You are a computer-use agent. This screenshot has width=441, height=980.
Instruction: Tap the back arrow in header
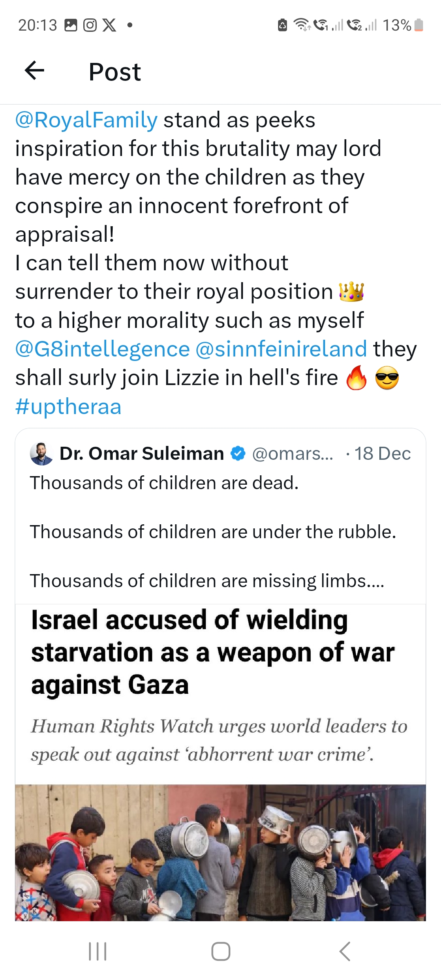click(35, 71)
